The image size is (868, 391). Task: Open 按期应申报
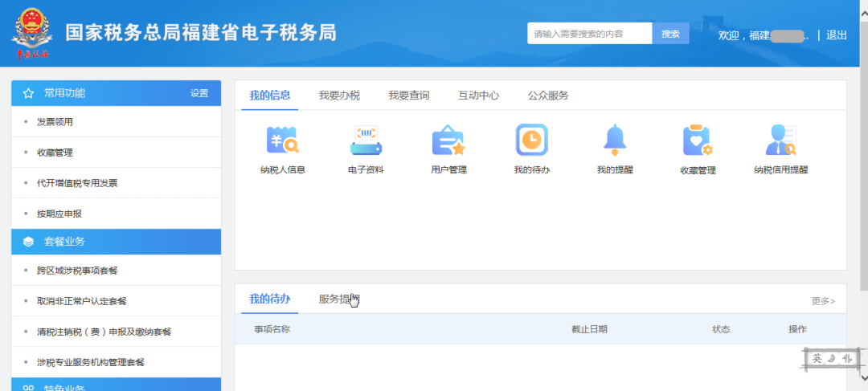coord(59,214)
